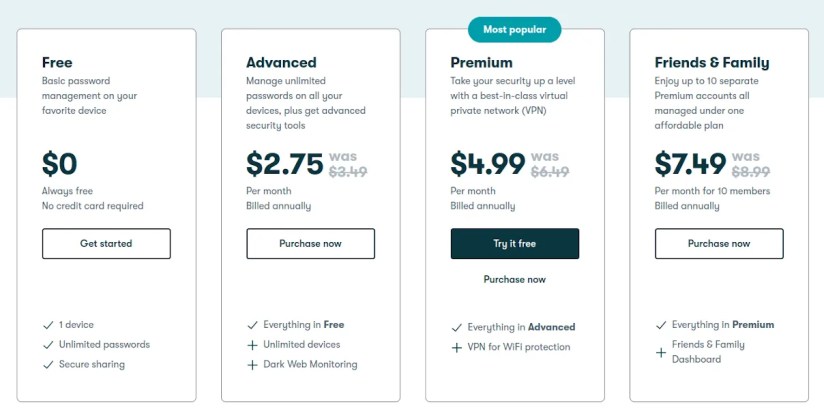Click the Friends & Family plan title

(x=711, y=63)
